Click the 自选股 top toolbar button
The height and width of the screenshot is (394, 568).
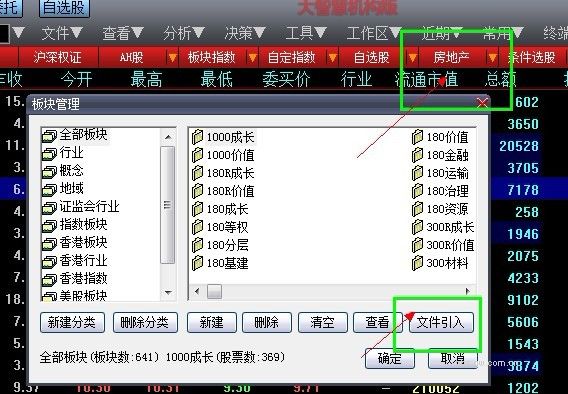point(64,7)
